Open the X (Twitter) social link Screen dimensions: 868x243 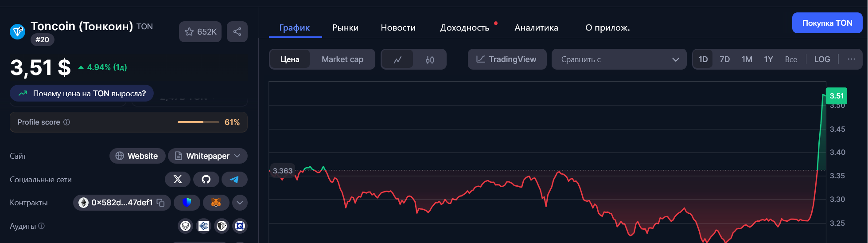(x=178, y=180)
